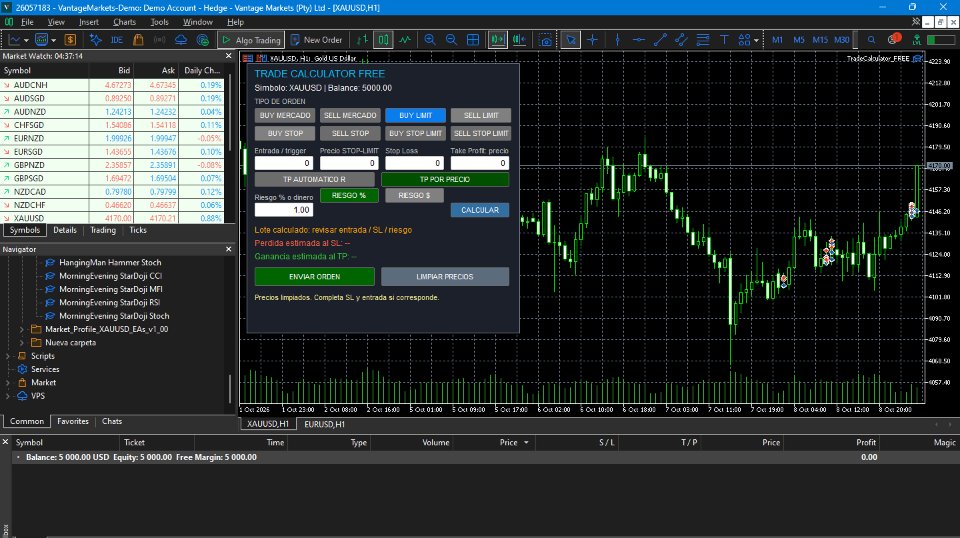Select the crosshair tool
The image size is (960, 538).
pyautogui.click(x=592, y=40)
